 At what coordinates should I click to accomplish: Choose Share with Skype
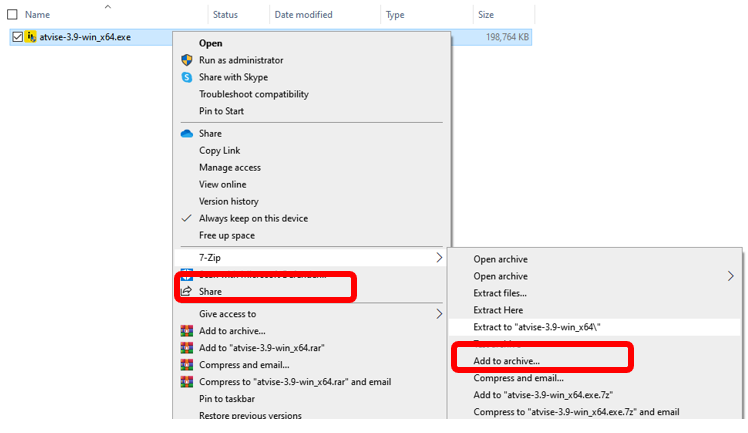pos(233,77)
